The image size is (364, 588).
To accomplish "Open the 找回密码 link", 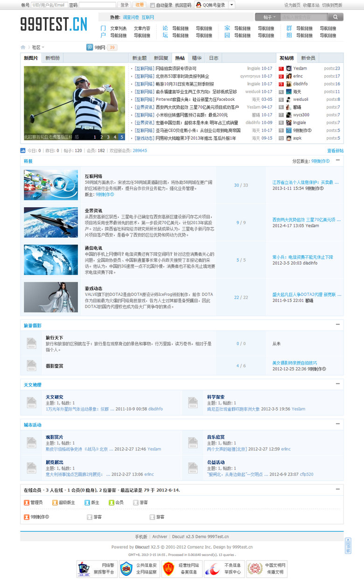I will point(183,5).
